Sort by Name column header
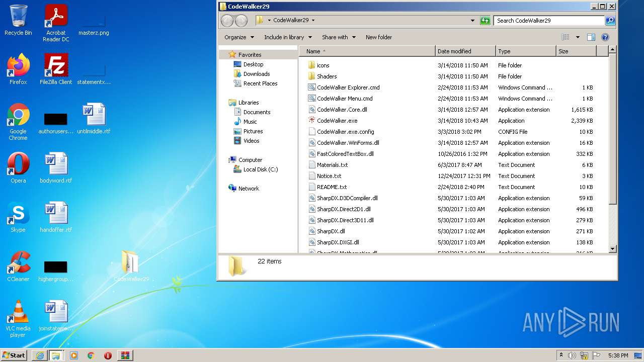This screenshot has width=644, height=362. [367, 51]
